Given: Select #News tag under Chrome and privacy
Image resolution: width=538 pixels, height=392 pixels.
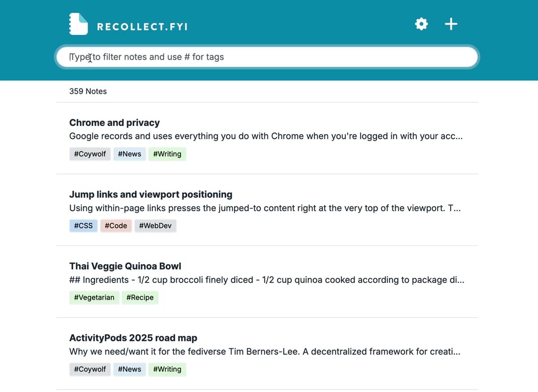Looking at the screenshot, I should pos(130,154).
